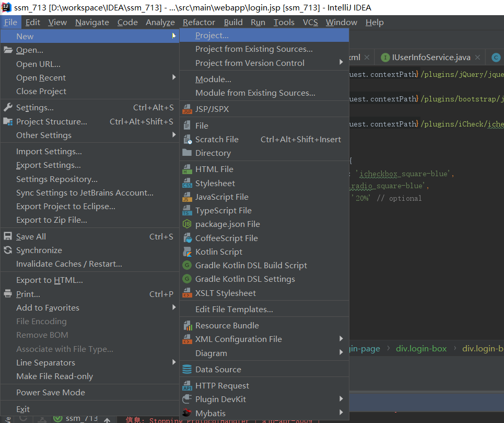
Task: Choose Exit from the File menu
Action: (90, 409)
